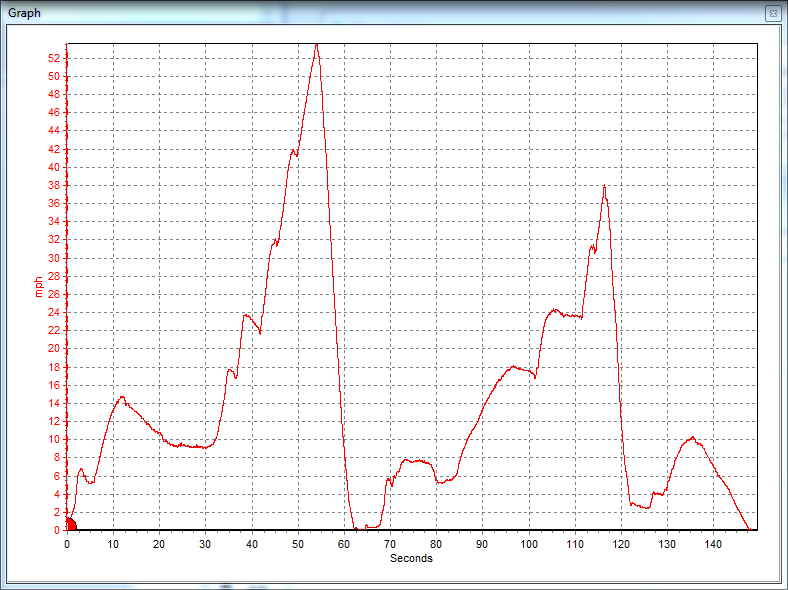The width and height of the screenshot is (788, 590).
Task: Click the small curve peak near 12 seconds
Action: click(122, 397)
